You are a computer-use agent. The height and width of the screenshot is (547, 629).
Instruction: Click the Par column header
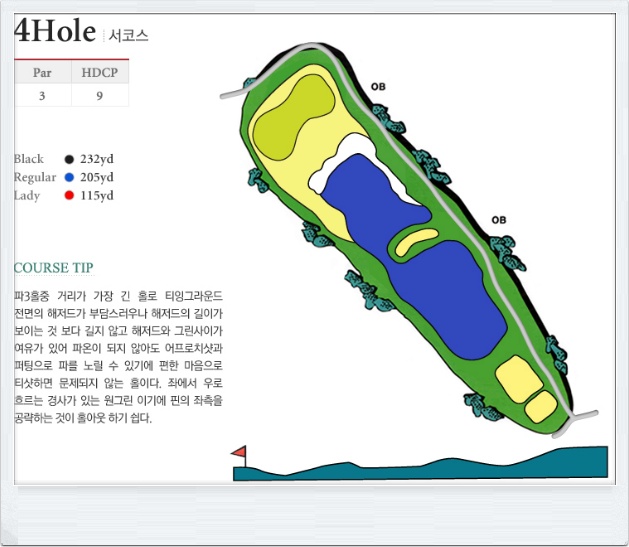coord(42,72)
